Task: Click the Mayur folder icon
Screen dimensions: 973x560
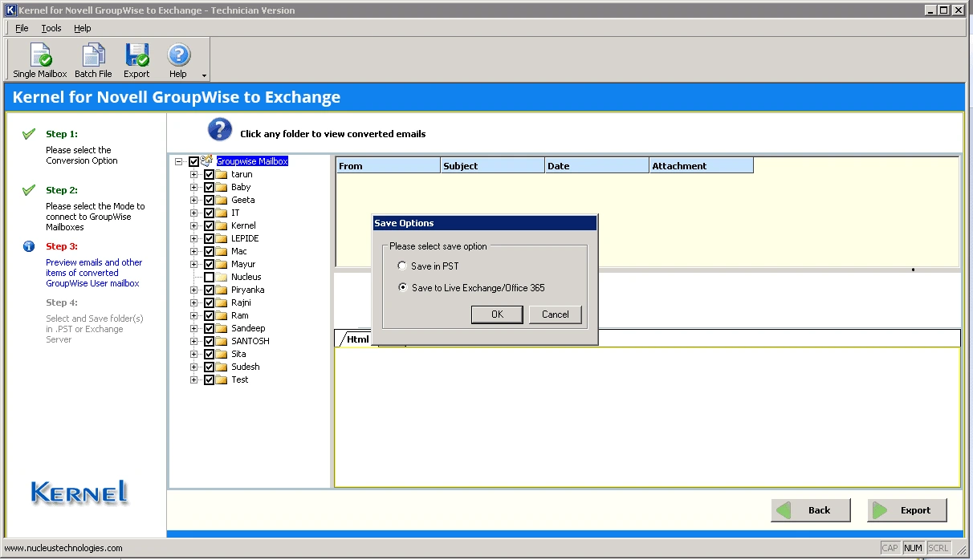Action: click(222, 264)
